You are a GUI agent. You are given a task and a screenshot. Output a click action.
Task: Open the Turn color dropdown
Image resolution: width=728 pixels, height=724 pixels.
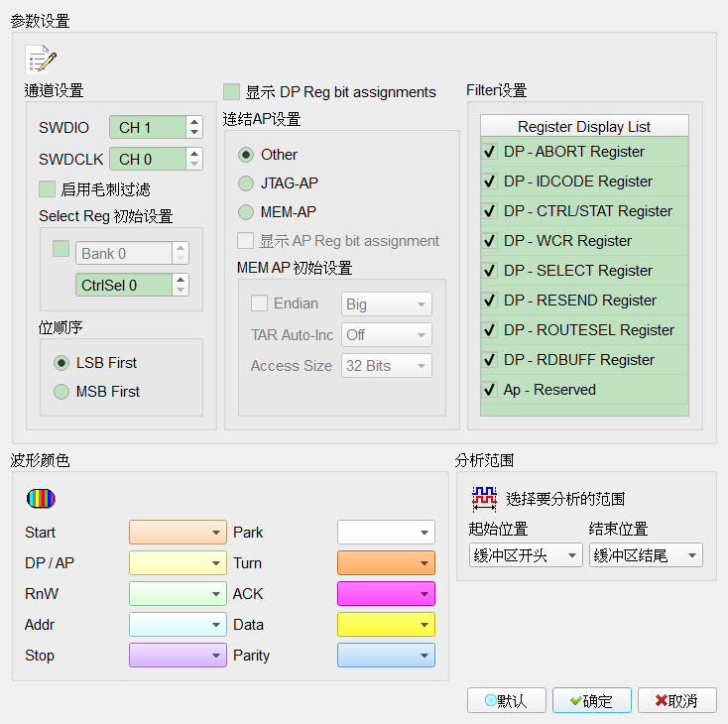386,563
